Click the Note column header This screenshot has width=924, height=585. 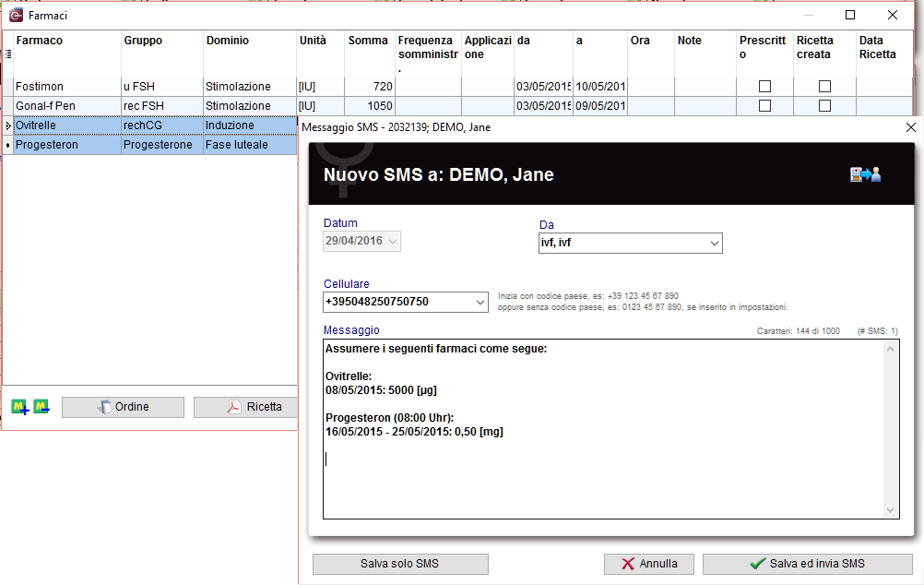705,54
